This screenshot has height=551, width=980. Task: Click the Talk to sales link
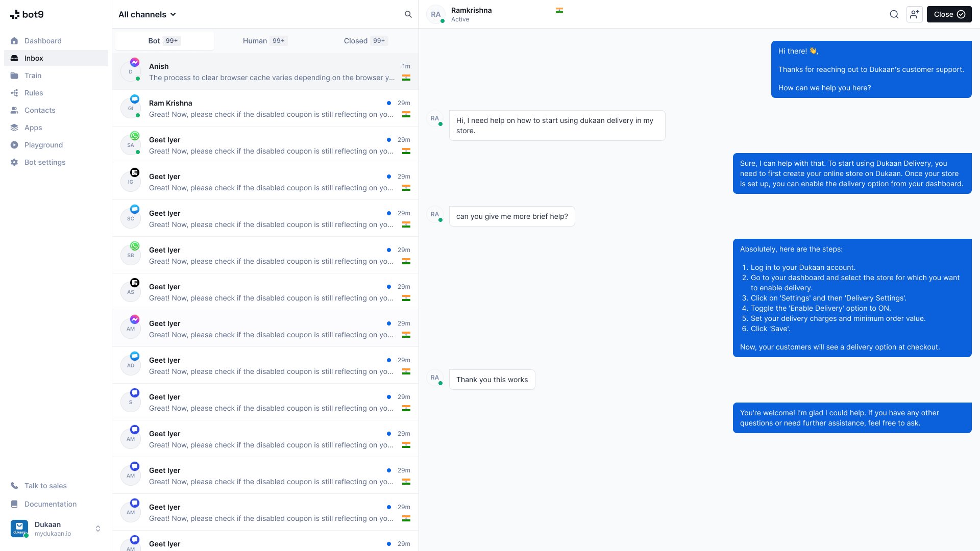[x=45, y=486]
